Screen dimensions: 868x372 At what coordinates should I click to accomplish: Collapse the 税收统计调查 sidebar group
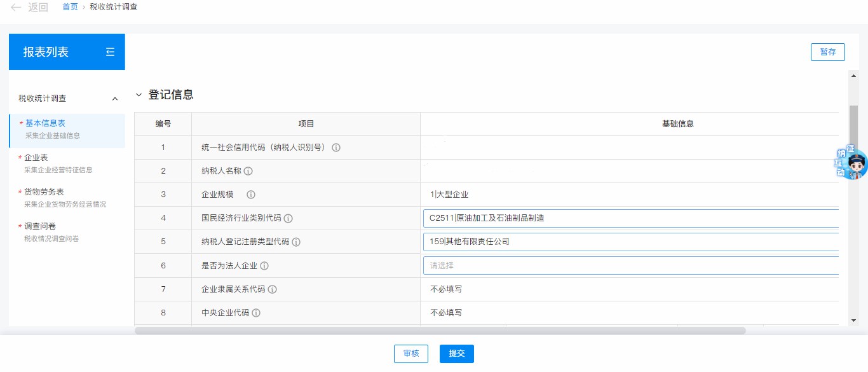pyautogui.click(x=115, y=99)
